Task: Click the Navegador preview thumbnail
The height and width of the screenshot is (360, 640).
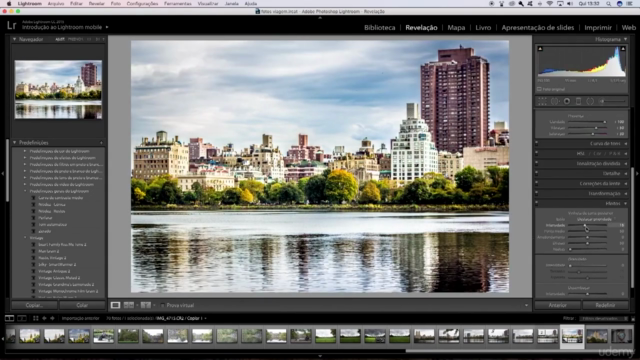Action: click(x=58, y=89)
